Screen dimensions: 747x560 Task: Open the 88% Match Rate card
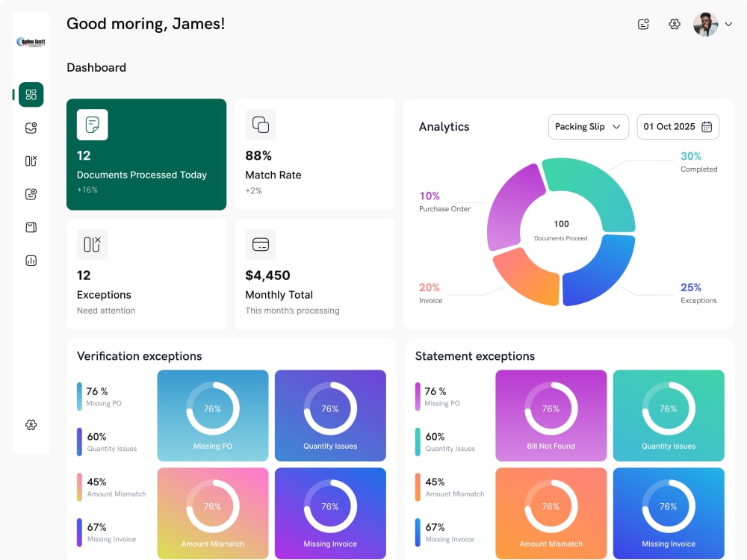(315, 155)
